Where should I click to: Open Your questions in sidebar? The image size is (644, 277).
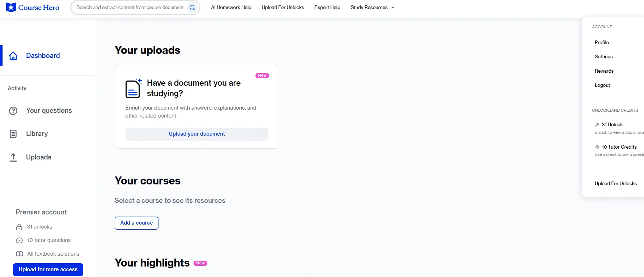(x=49, y=111)
